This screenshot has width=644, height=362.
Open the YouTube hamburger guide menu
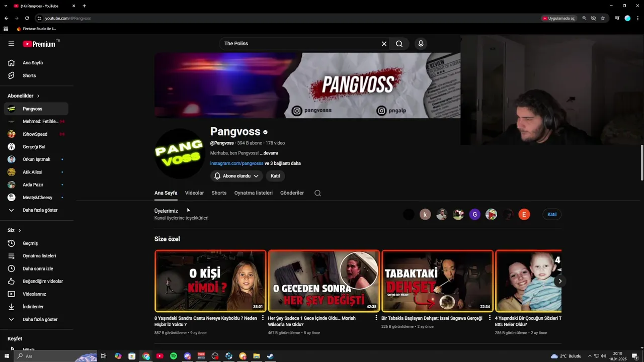[x=11, y=44]
